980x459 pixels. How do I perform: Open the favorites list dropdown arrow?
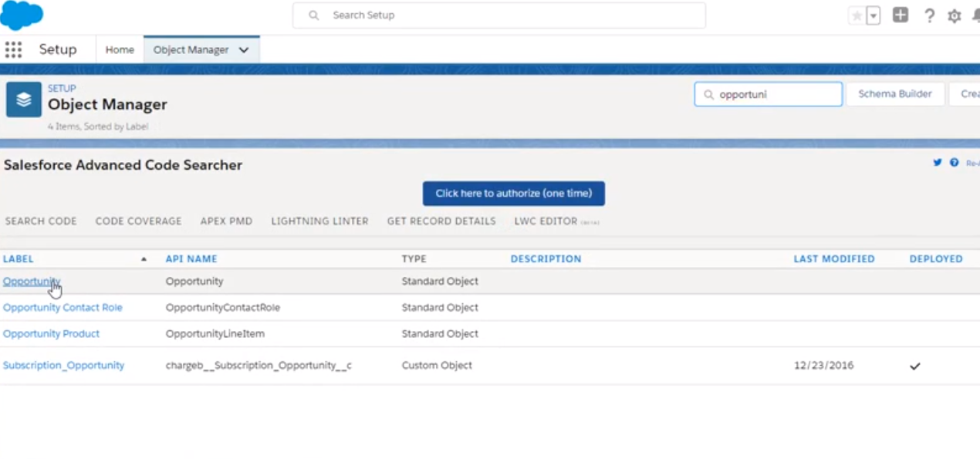(874, 15)
